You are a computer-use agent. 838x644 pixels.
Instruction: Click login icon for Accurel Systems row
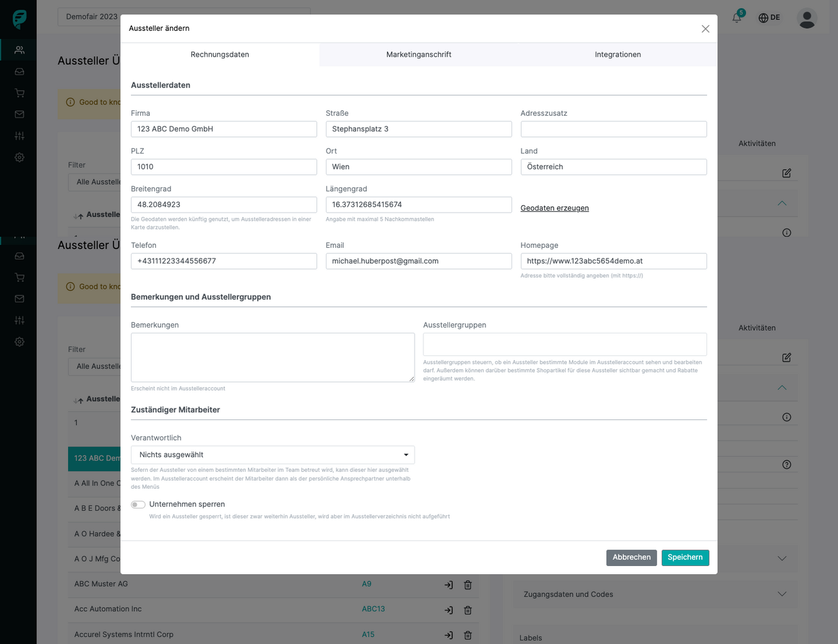pyautogui.click(x=449, y=635)
